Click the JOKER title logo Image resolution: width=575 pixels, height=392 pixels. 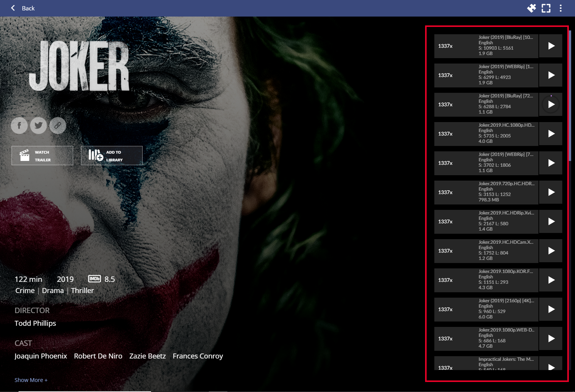click(x=79, y=65)
